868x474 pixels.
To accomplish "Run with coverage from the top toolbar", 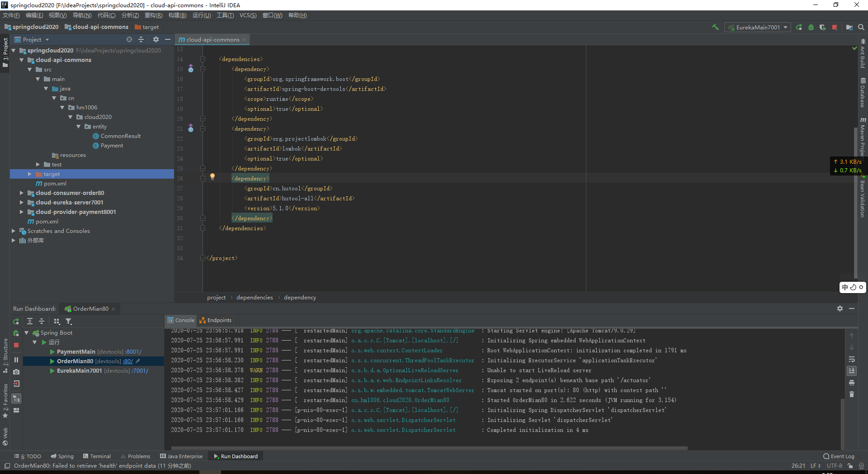I will 822,27.
